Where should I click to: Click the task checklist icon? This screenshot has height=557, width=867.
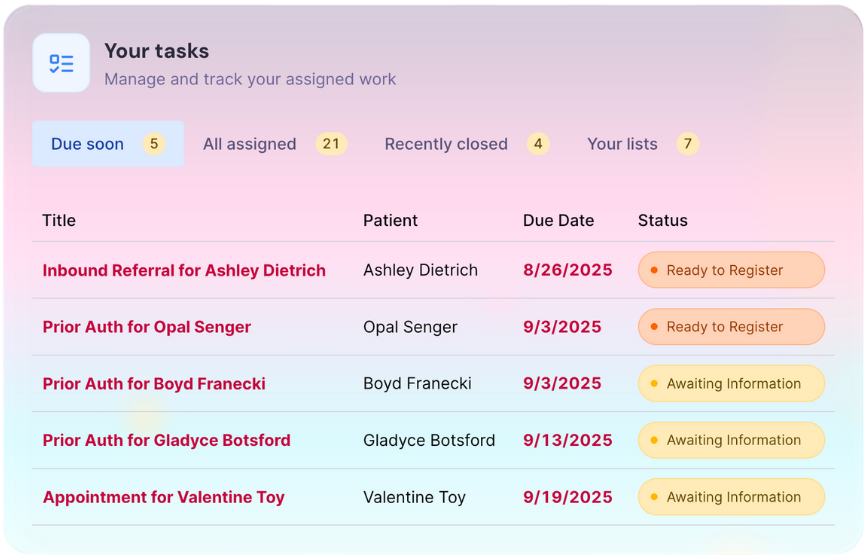(x=61, y=63)
